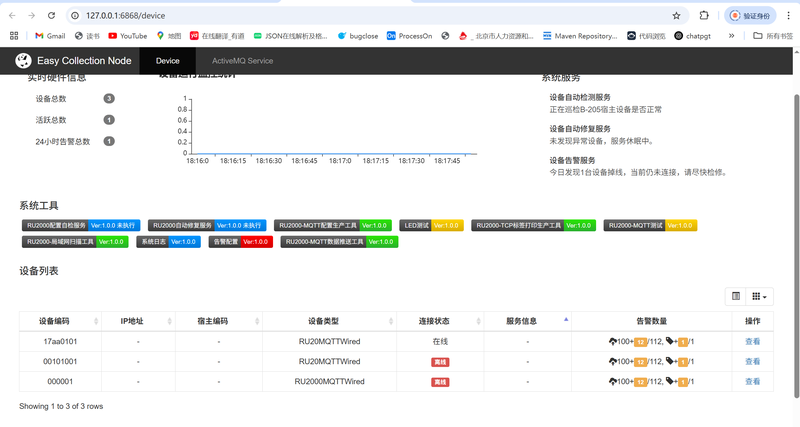
Task: Click the Easy Collection Node brand title
Action: (x=84, y=61)
